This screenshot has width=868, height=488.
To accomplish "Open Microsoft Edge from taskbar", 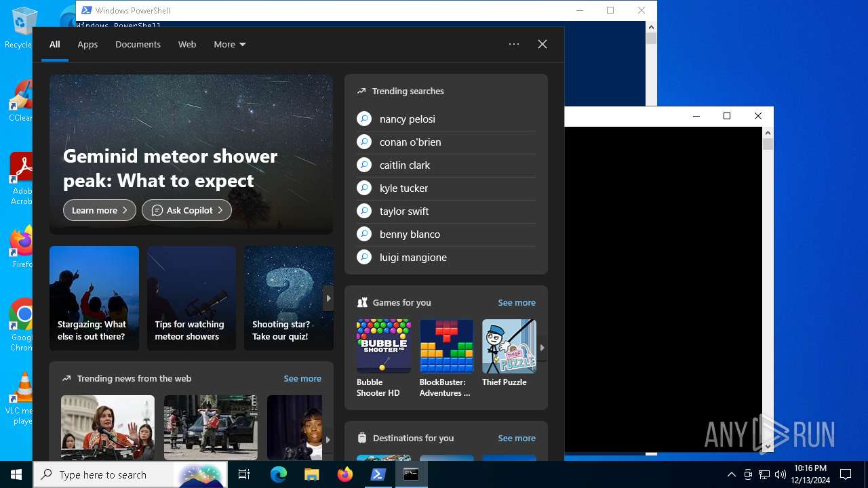I will coord(278,474).
